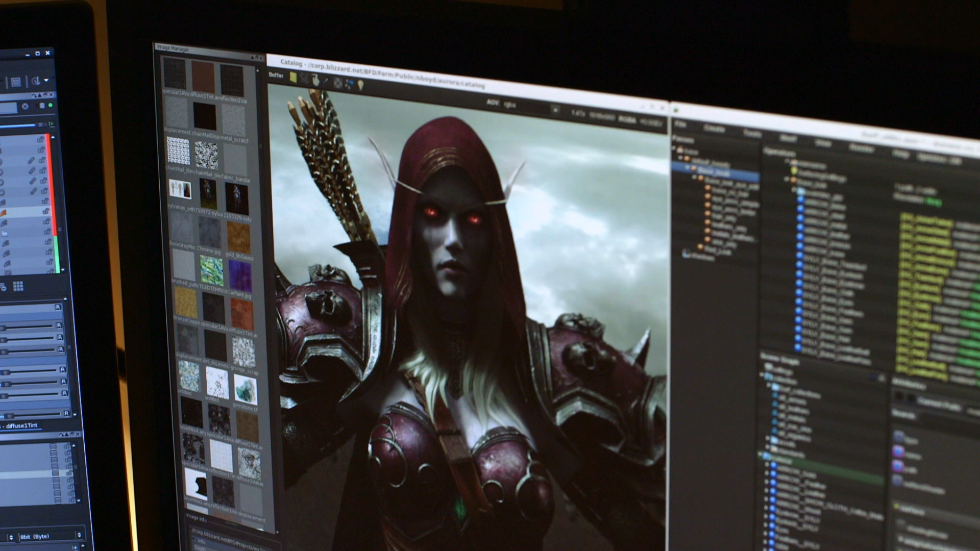The height and width of the screenshot is (551, 980).
Task: Open the 8bit (Byte) dropdown
Action: (x=50, y=536)
